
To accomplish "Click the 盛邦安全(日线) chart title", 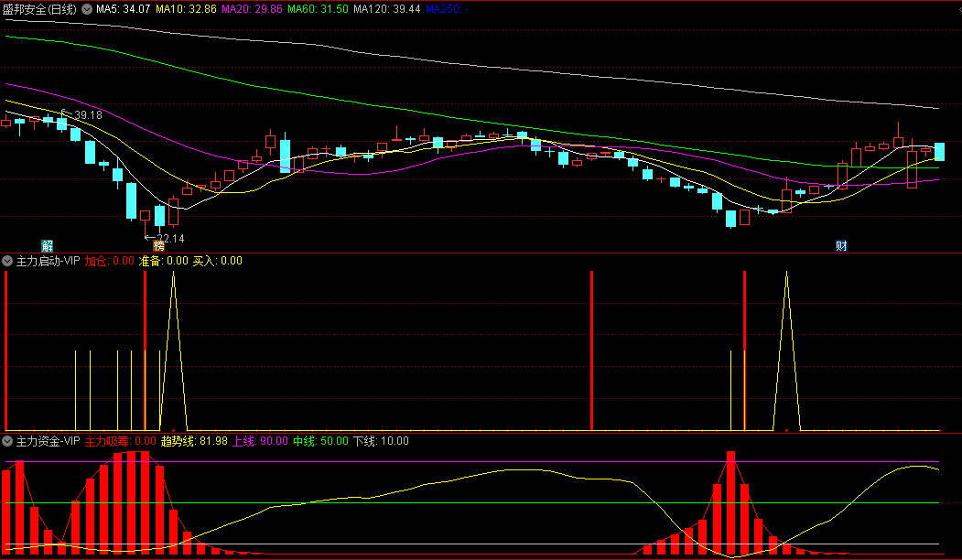I will tap(40, 9).
